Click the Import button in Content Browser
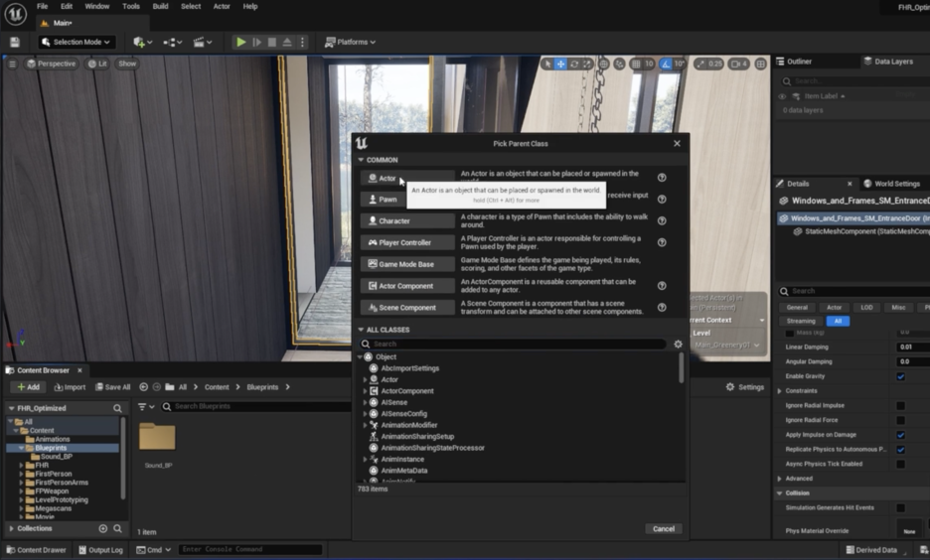The image size is (930, 560). [x=70, y=387]
